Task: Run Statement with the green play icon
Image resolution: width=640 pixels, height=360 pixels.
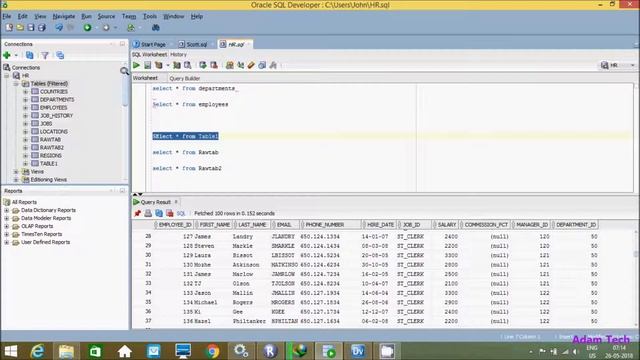Action: click(136, 65)
